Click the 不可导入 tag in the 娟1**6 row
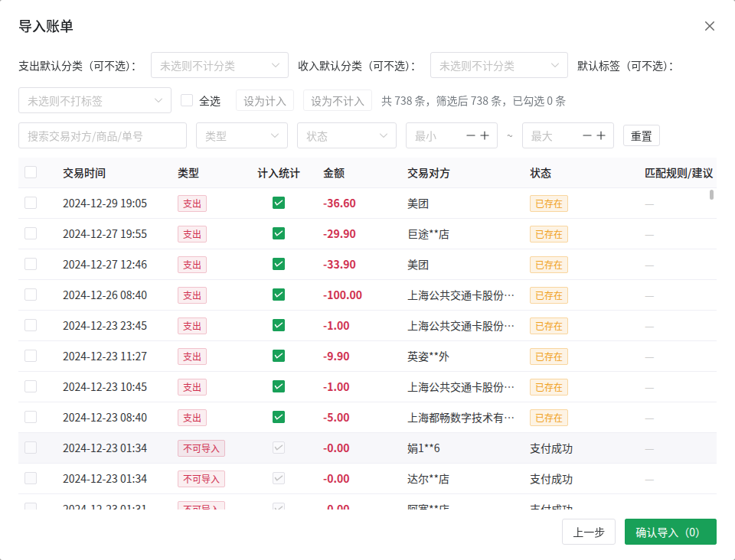 [201, 448]
